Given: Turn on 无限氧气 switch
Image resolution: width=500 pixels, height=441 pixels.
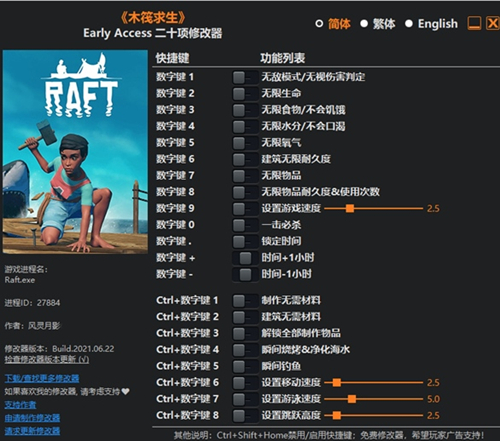Looking at the screenshot, I should click(x=245, y=143).
